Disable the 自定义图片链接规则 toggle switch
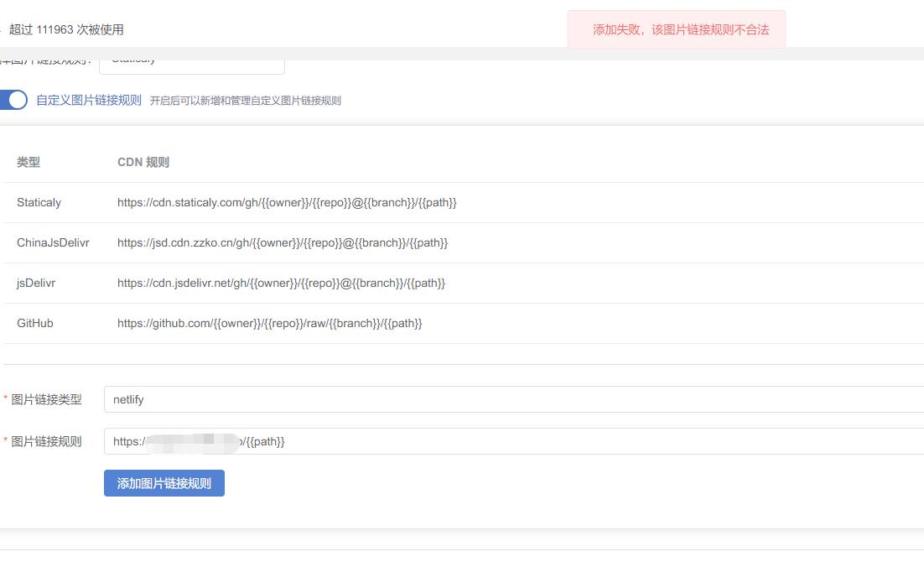This screenshot has height=567, width=924. (x=13, y=100)
